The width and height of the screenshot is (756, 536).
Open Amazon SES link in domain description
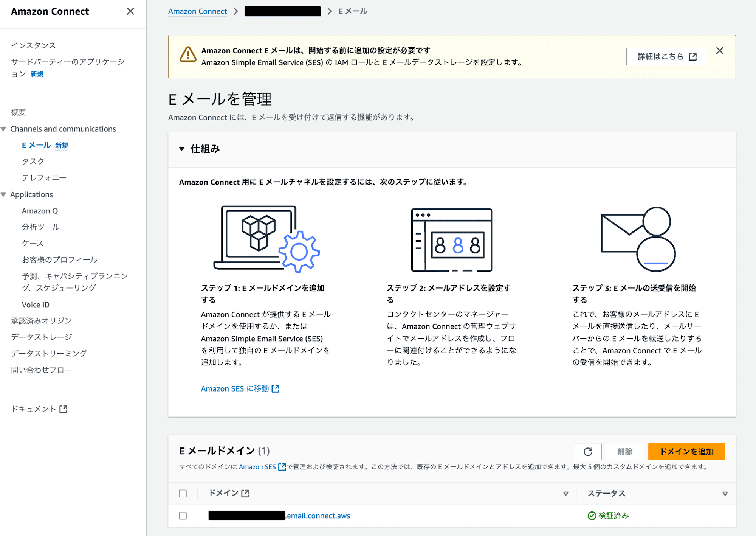point(262,467)
